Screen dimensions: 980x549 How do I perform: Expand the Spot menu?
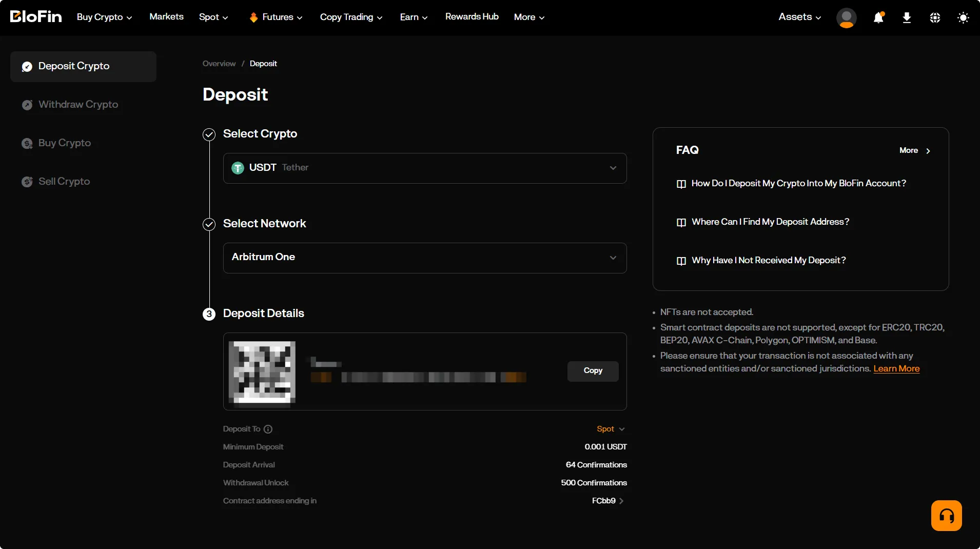coord(213,17)
